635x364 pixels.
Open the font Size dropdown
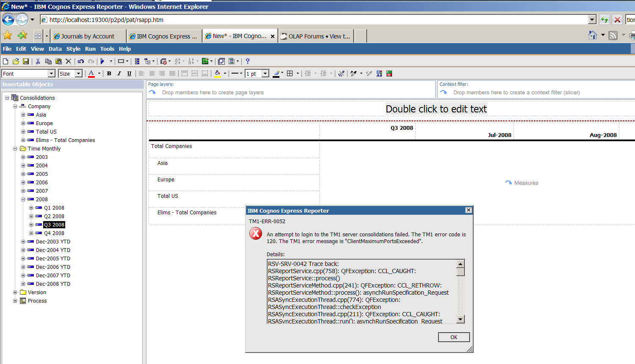pos(78,74)
